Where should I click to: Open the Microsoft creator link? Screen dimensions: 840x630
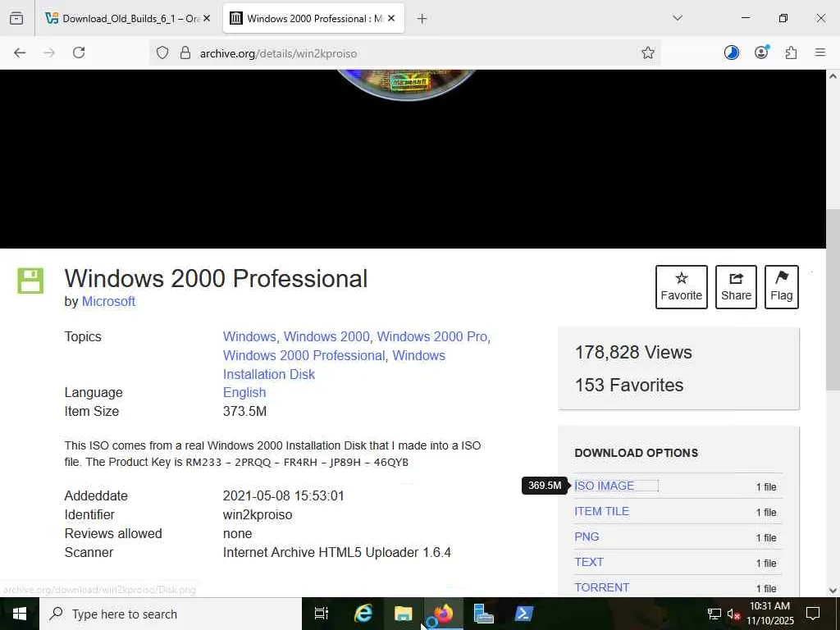(x=108, y=302)
